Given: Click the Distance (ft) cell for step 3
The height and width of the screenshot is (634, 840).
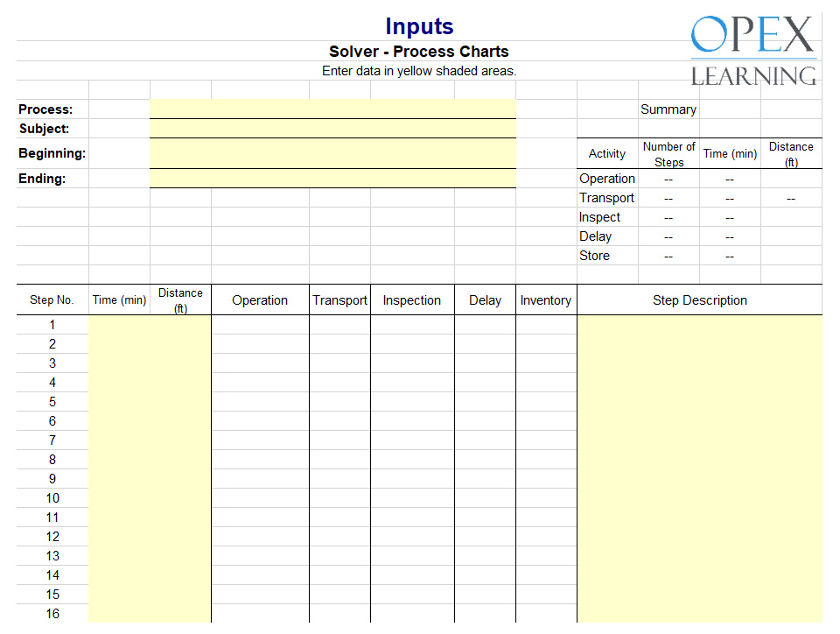Looking at the screenshot, I should point(180,363).
